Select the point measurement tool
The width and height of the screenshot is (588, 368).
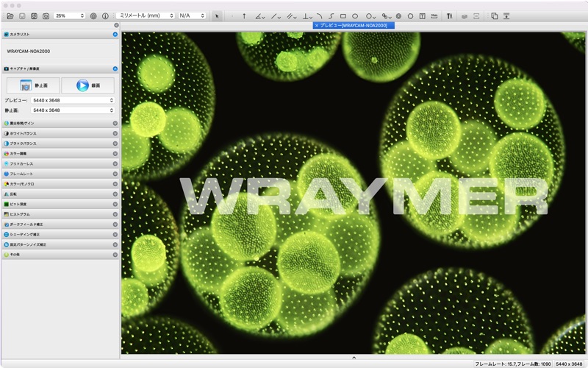(x=232, y=15)
